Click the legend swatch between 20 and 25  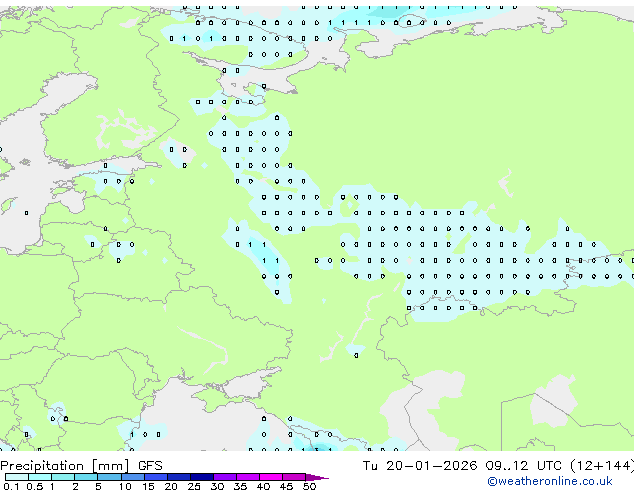click(x=178, y=477)
